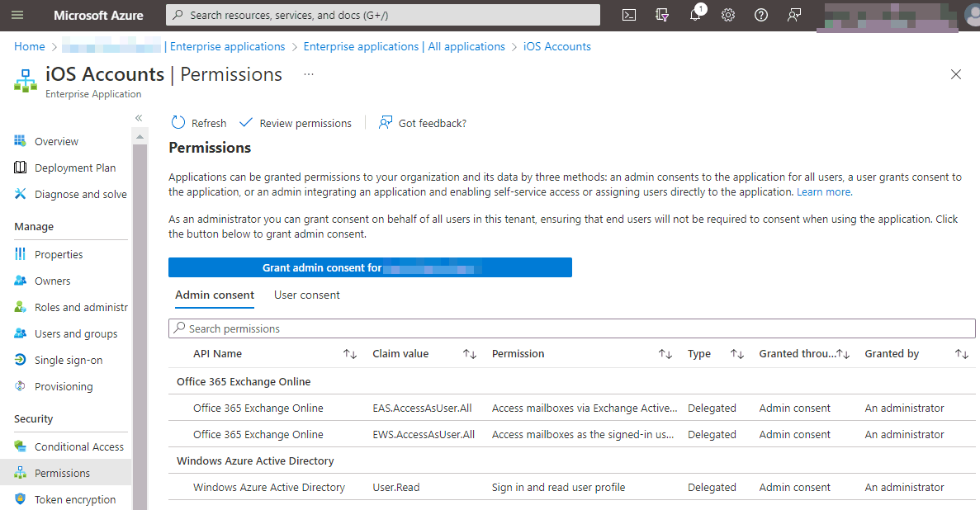Click the Review permissions checkmark icon
Screen dimensions: 980x510
tap(246, 122)
